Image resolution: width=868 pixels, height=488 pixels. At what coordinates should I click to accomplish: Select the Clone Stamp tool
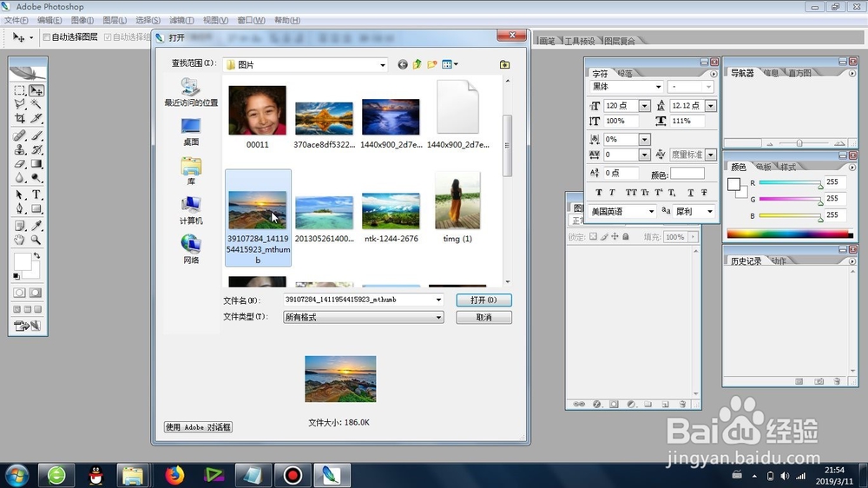coord(20,149)
